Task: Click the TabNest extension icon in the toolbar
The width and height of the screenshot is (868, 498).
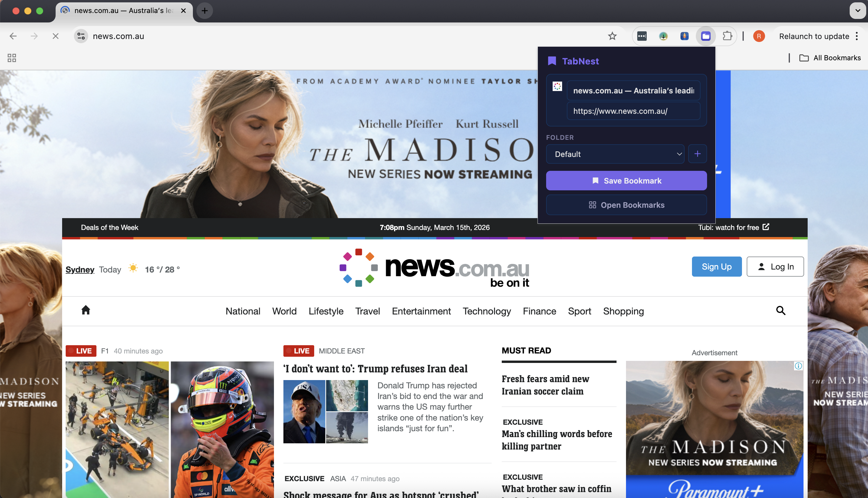Action: (x=705, y=36)
